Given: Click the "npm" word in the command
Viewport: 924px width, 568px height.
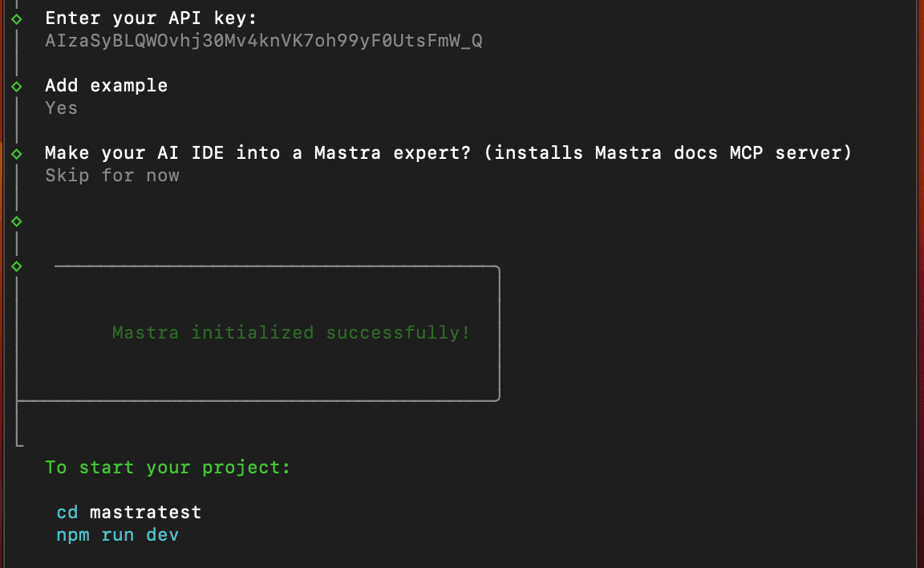Looking at the screenshot, I should pos(73,534).
